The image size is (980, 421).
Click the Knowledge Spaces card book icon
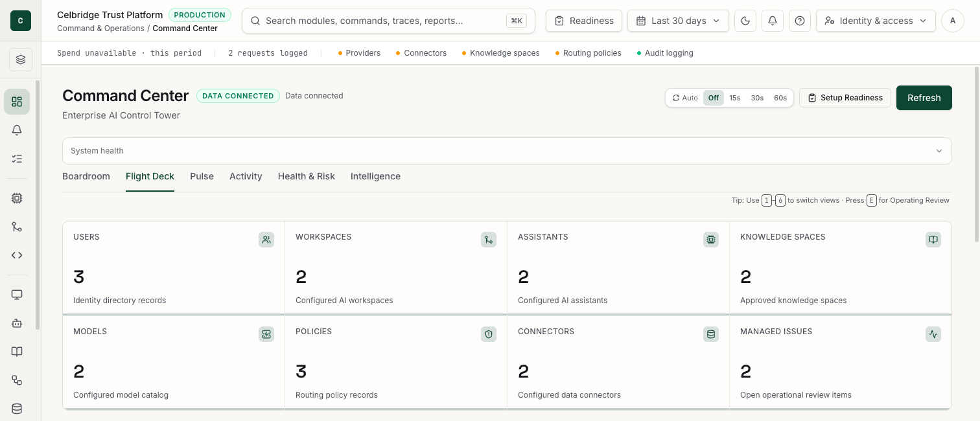click(933, 240)
